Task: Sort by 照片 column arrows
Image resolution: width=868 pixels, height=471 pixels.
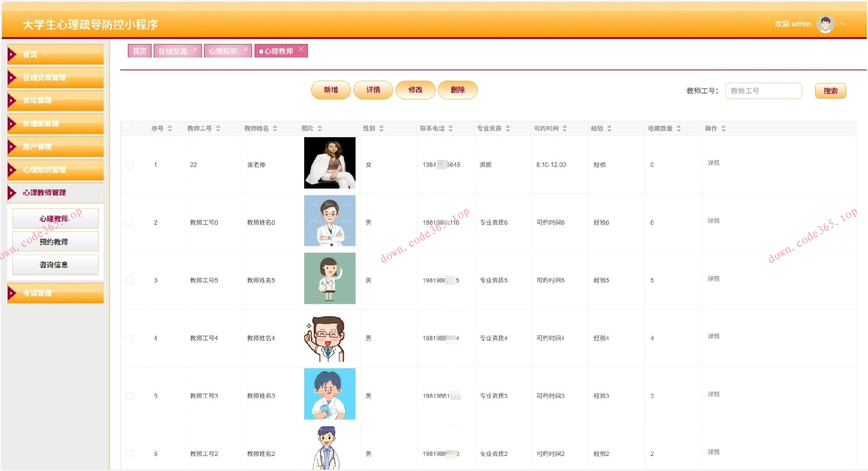Action: click(320, 128)
